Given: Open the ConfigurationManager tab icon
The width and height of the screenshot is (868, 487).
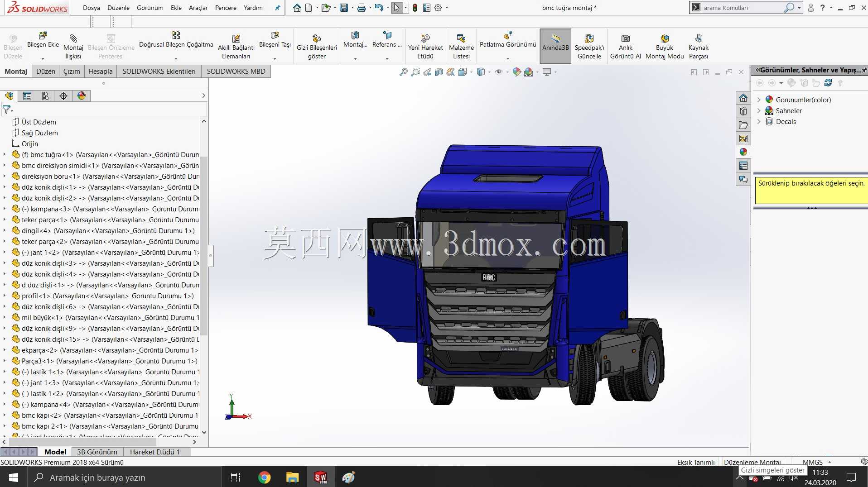Looking at the screenshot, I should pos(45,96).
